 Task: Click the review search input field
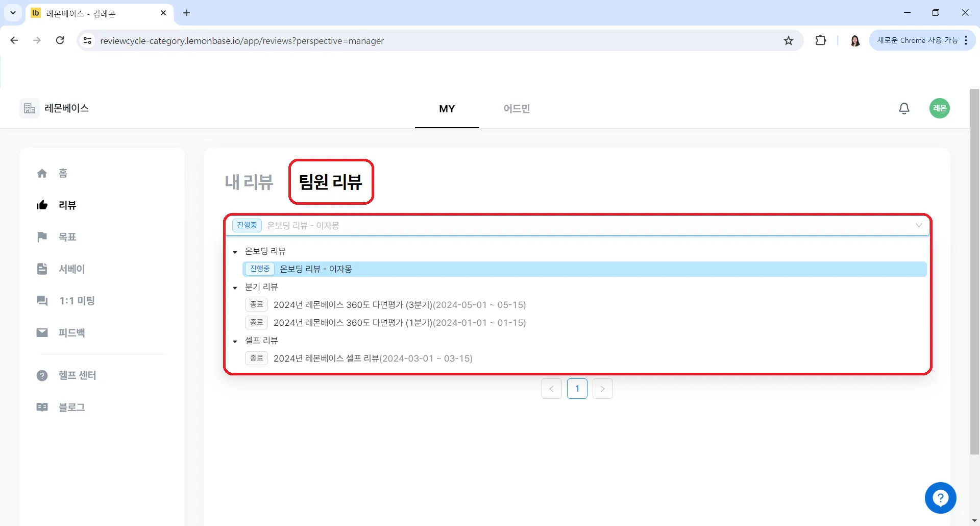[578, 226]
